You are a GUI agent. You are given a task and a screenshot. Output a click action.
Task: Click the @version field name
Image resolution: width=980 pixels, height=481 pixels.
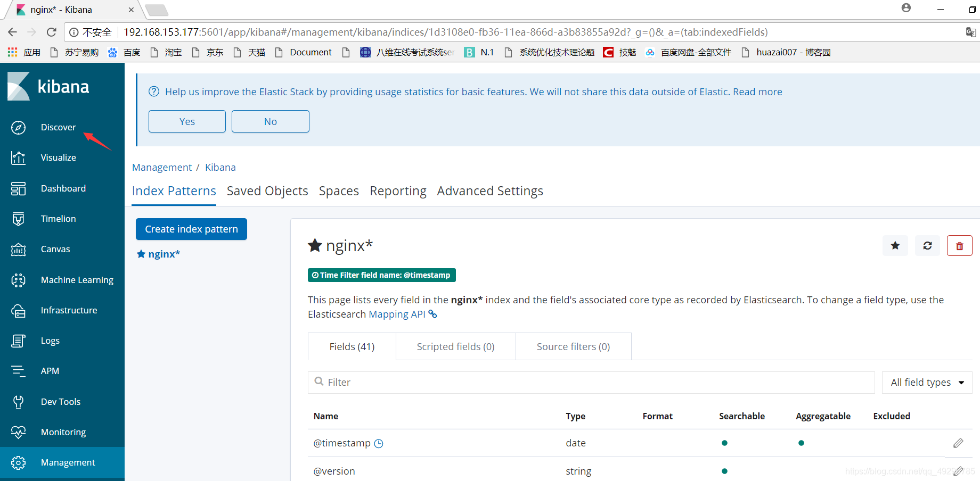334,471
